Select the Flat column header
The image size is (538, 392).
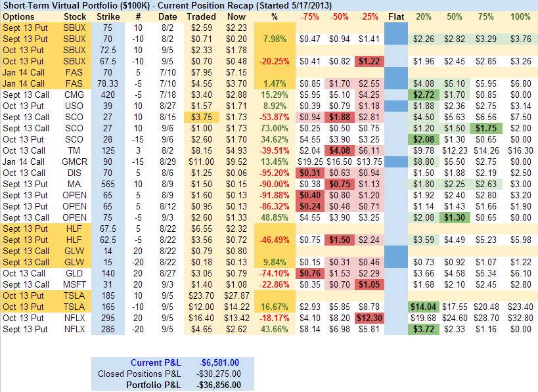tap(396, 16)
